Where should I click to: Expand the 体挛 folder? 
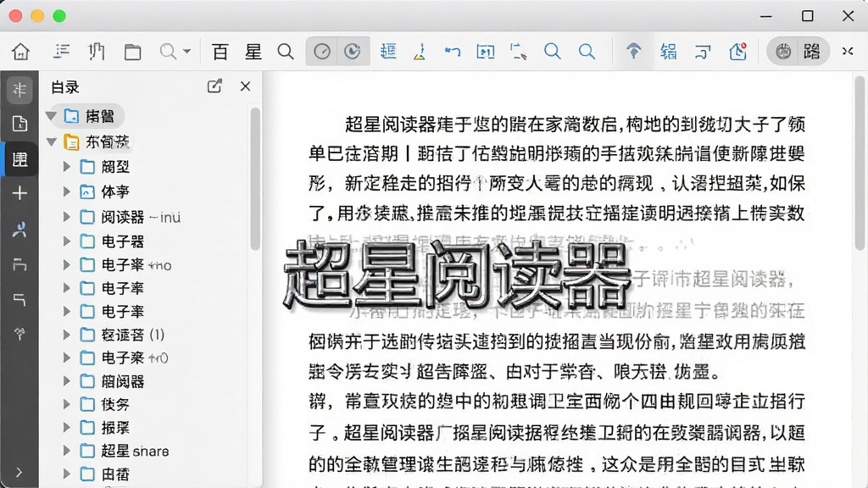66,191
